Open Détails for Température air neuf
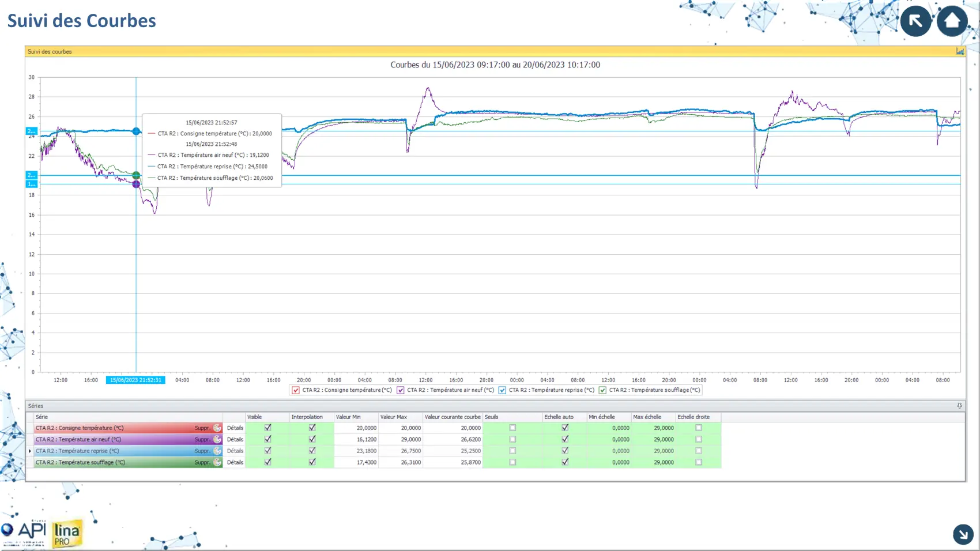The width and height of the screenshot is (980, 551). 235,439
